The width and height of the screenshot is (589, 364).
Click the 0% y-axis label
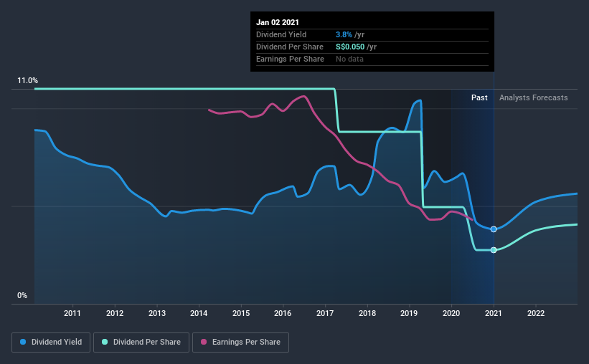tap(22, 296)
